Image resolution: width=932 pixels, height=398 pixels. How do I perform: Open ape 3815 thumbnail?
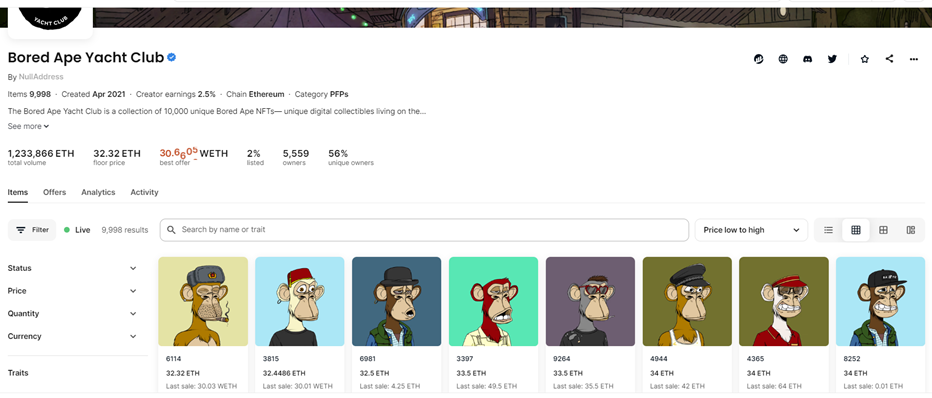click(300, 301)
